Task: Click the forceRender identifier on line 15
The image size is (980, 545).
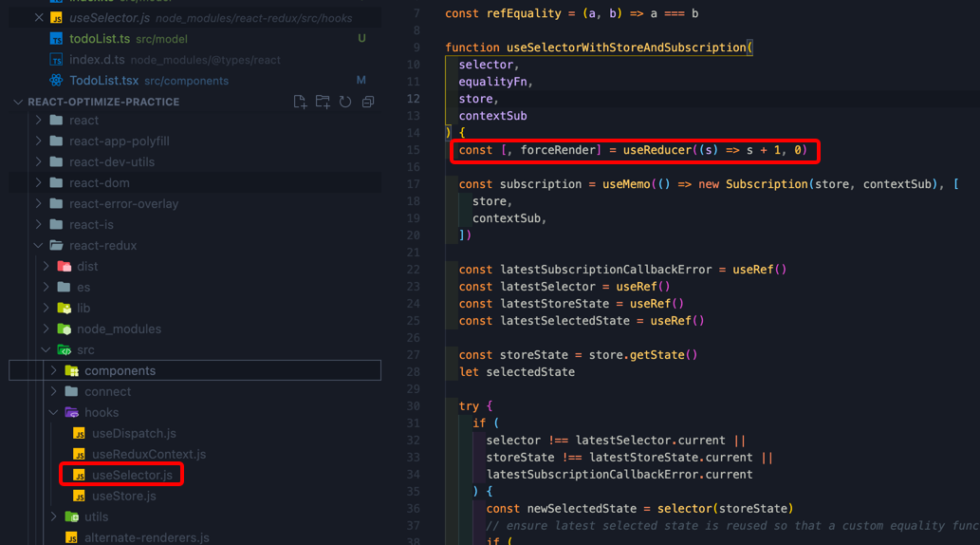Action: [558, 150]
